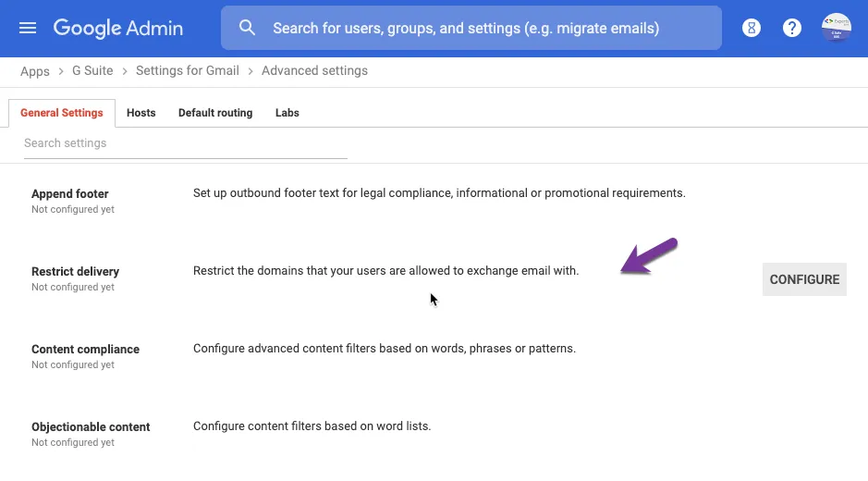Click the Google Admin logo

click(x=118, y=28)
